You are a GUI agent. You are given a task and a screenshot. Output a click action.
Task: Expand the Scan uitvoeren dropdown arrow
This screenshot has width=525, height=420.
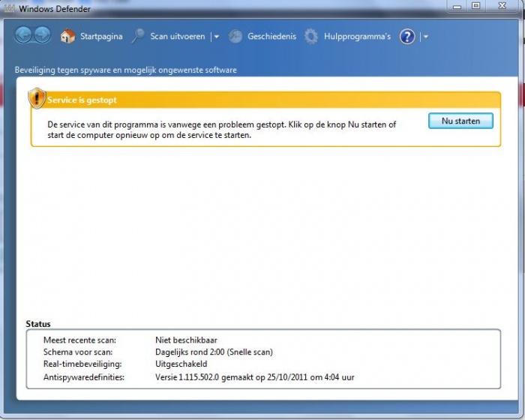click(x=217, y=37)
